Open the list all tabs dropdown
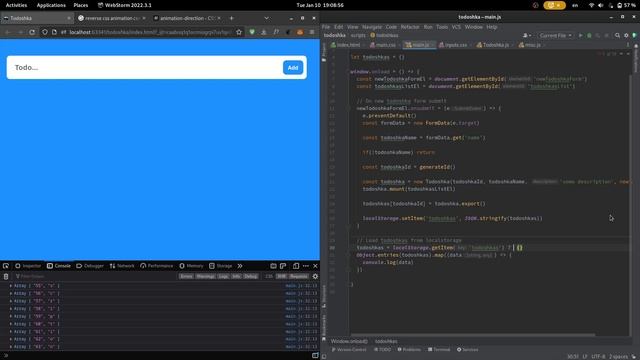This screenshot has width=640, height=360. click(267, 18)
